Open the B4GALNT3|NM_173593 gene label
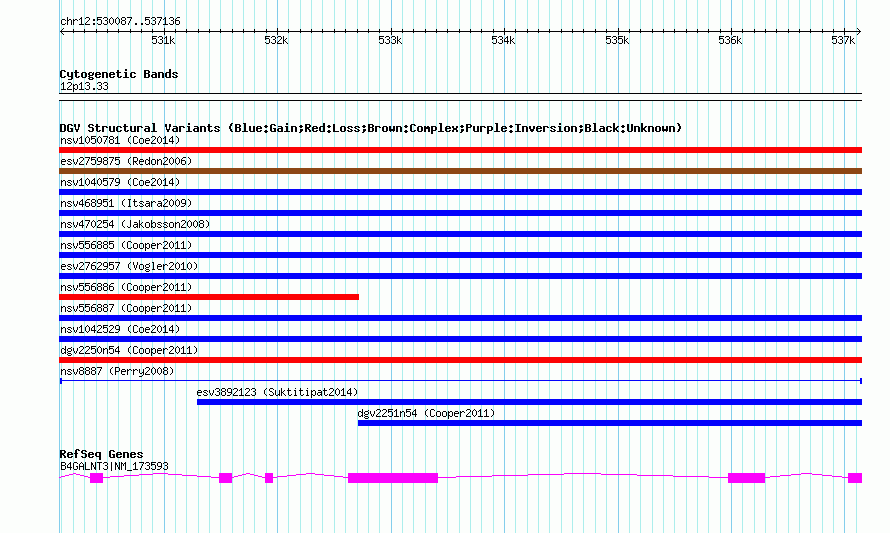 point(114,467)
